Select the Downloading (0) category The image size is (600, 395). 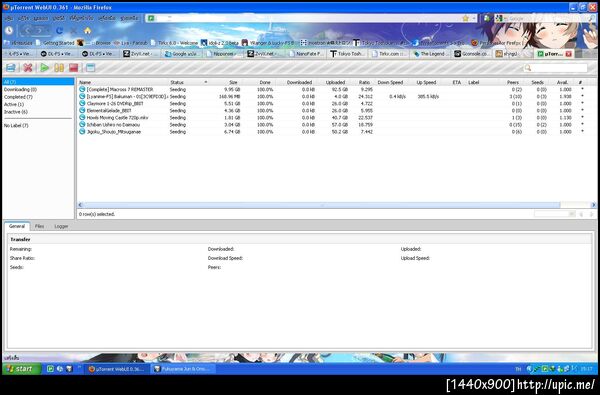pos(20,89)
